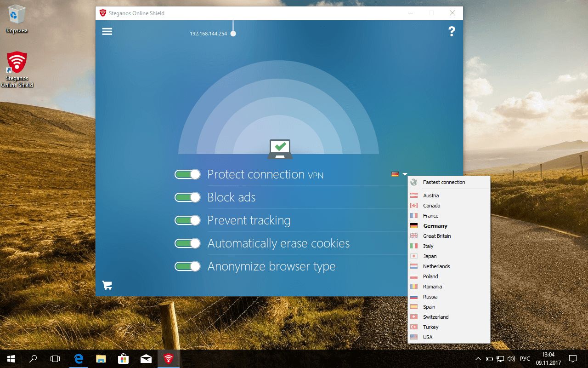Open Task View on the taskbar
The width and height of the screenshot is (588, 368).
pyautogui.click(x=55, y=359)
